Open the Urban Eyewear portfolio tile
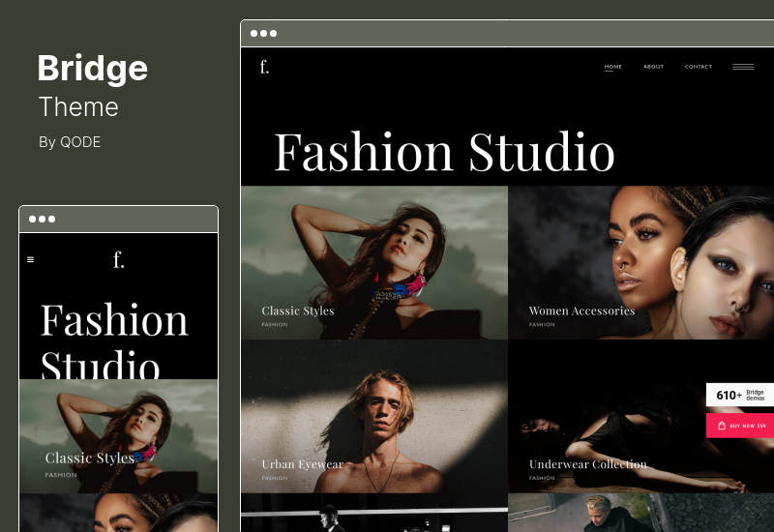The image size is (774, 532). tap(374, 416)
